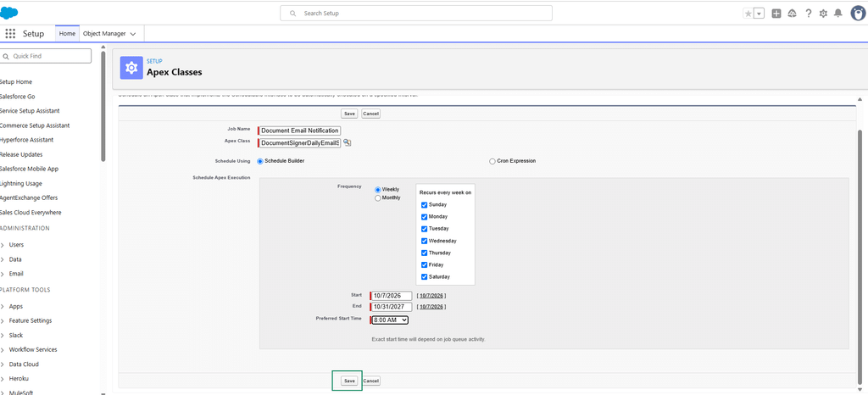Open Service Setup Assistant

[x=30, y=111]
